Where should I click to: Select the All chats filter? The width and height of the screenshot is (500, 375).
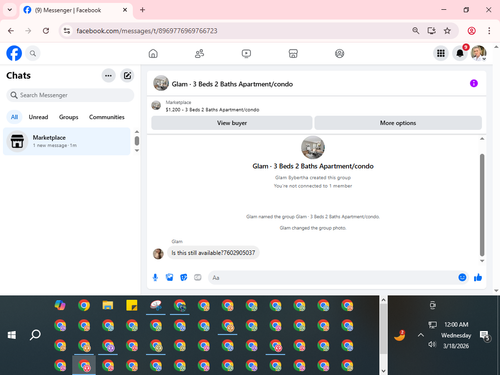[14, 117]
